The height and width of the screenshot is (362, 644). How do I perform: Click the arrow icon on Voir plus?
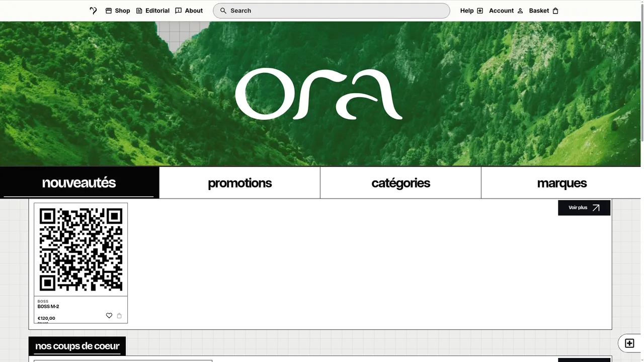[596, 208]
